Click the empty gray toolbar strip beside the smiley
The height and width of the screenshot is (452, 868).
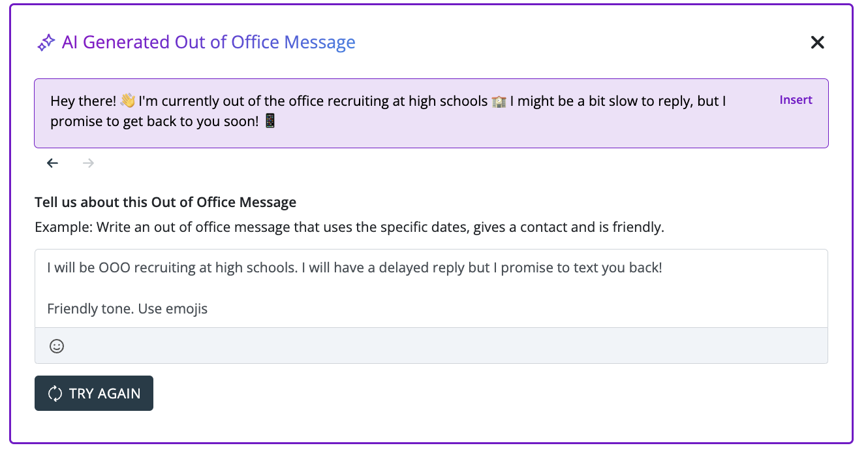pyautogui.click(x=444, y=346)
